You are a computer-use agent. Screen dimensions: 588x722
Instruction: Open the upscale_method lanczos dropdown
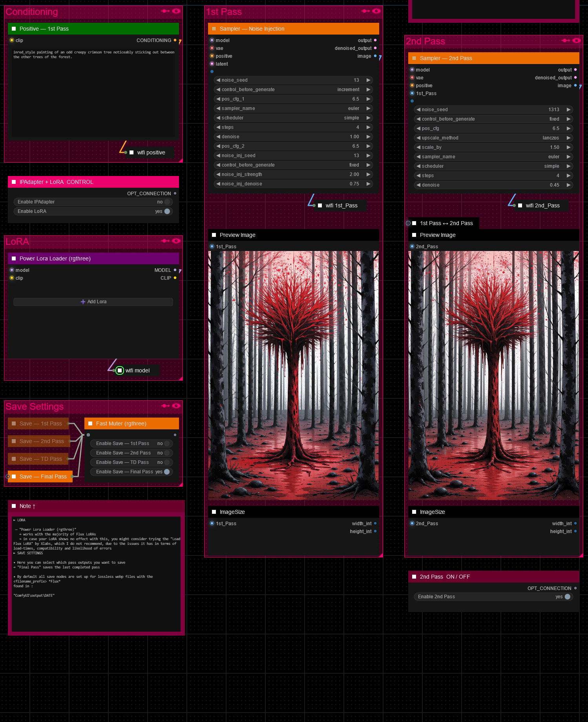coord(494,138)
